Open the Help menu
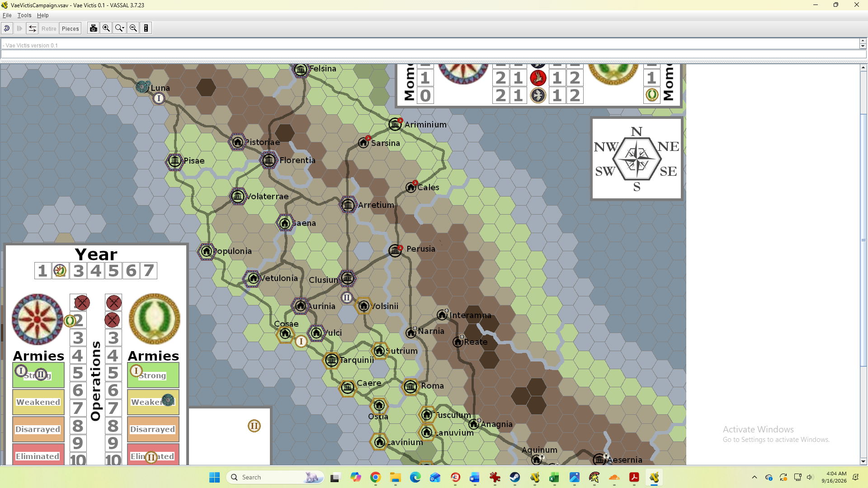 (x=43, y=15)
